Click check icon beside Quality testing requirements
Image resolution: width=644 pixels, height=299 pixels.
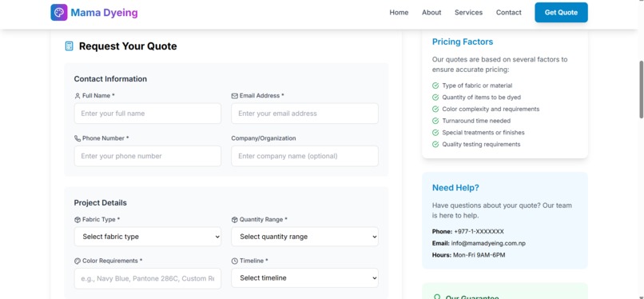(x=435, y=144)
